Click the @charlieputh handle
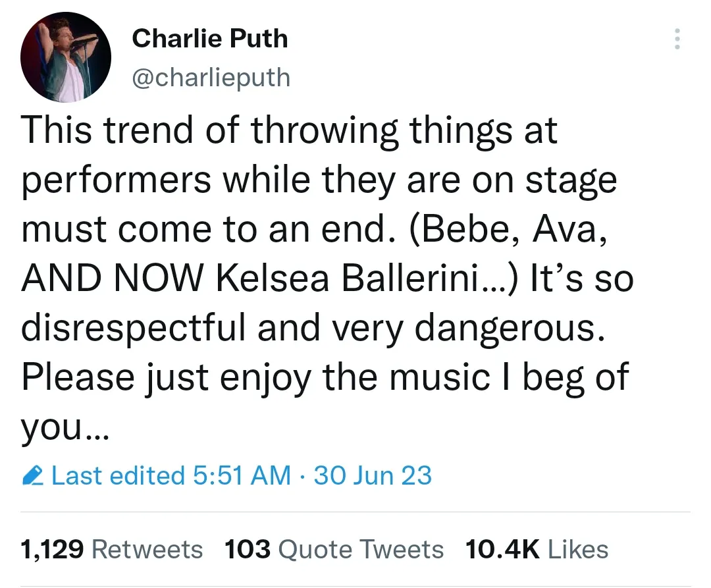The width and height of the screenshot is (711, 588). click(211, 78)
